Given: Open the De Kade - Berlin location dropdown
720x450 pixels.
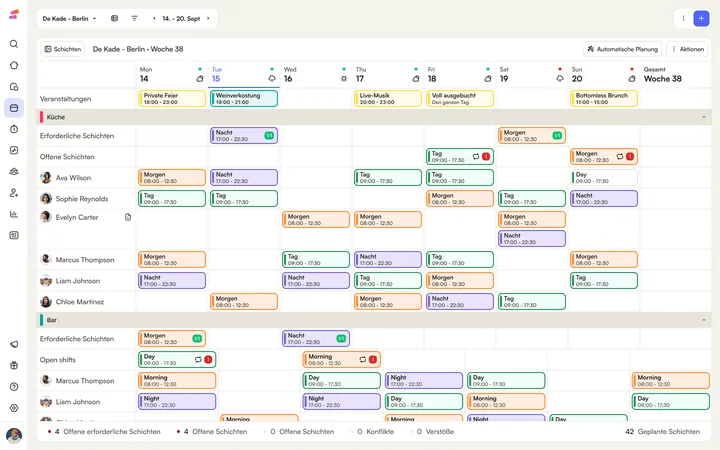Looking at the screenshot, I should coord(69,18).
